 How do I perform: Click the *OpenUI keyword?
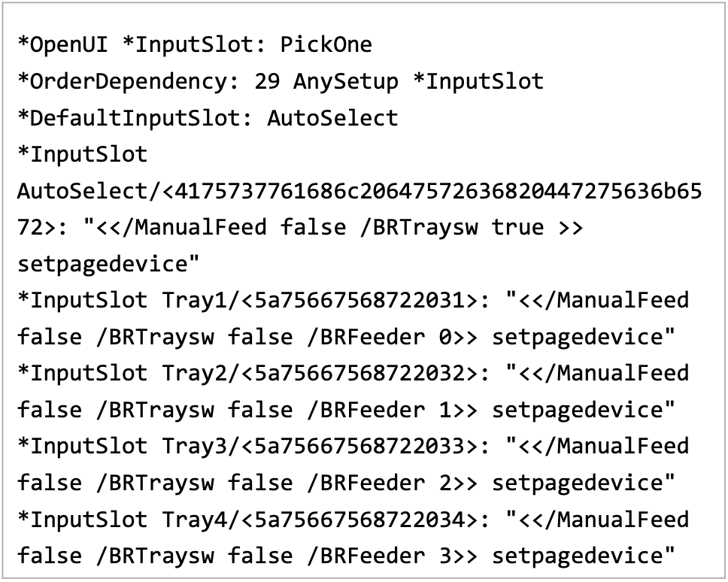point(62,44)
